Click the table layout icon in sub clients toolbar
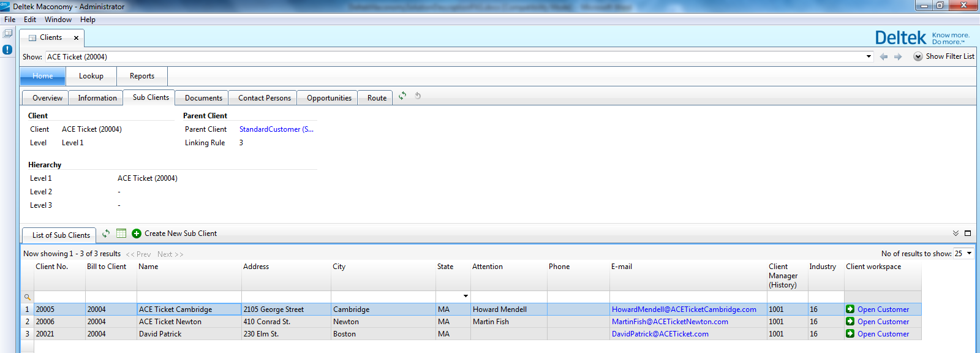This screenshot has width=980, height=353. pos(121,233)
